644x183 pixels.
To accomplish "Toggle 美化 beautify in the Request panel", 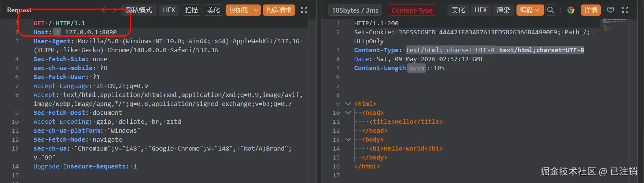I will [214, 10].
